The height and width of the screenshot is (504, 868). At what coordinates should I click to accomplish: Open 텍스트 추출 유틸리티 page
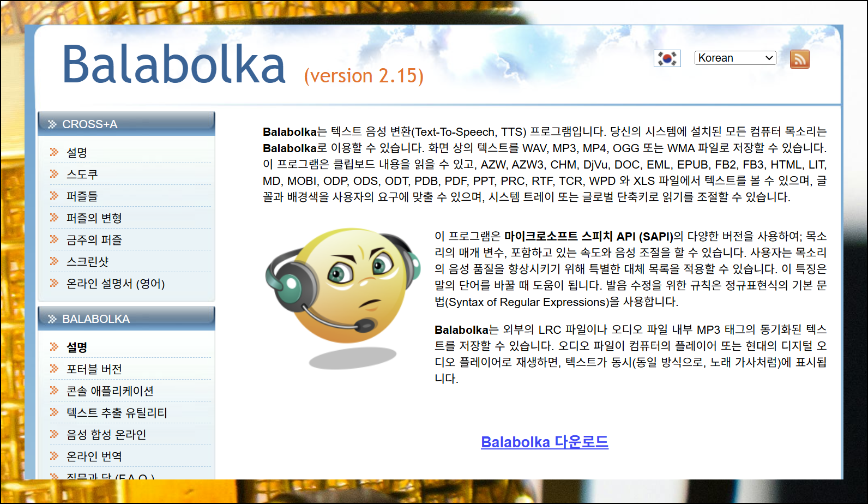click(x=117, y=413)
